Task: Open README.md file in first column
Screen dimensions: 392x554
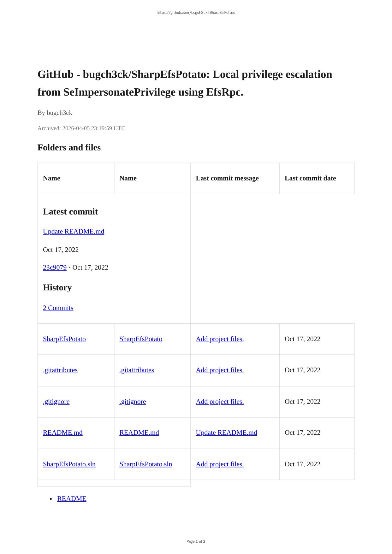Action: tap(62, 433)
